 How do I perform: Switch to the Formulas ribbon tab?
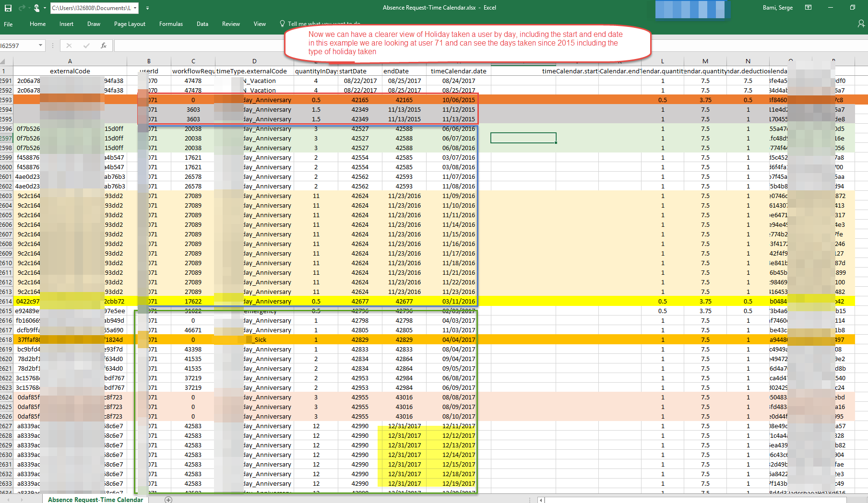171,24
